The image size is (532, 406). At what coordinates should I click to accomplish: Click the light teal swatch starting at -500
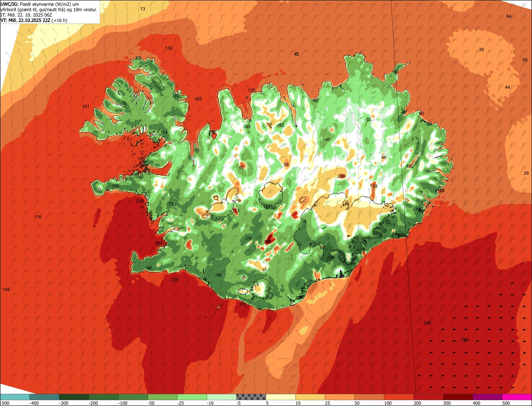coord(15,396)
